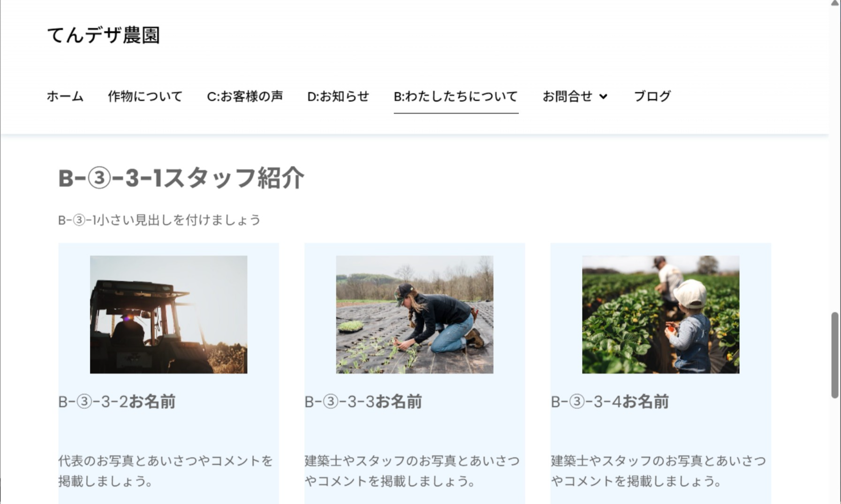Click the B-③-3-3お名前 heading
Image resolution: width=841 pixels, height=504 pixels.
[x=363, y=402]
